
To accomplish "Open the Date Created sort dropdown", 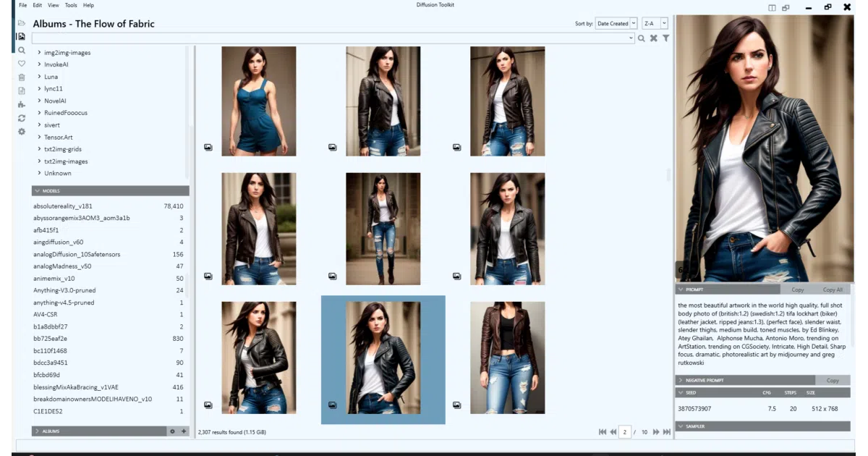I will coord(616,24).
